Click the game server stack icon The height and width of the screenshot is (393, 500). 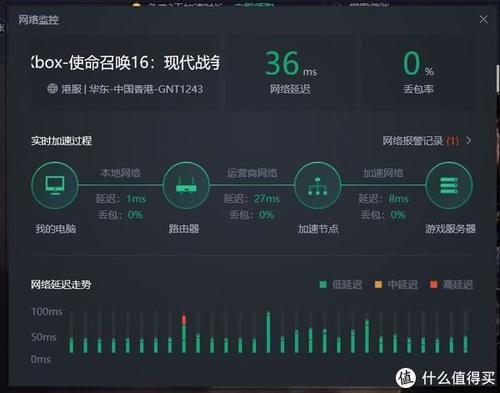tap(449, 185)
